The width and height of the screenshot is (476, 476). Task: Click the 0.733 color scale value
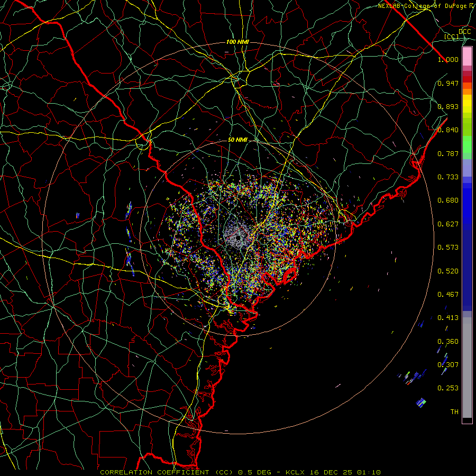[x=448, y=177]
